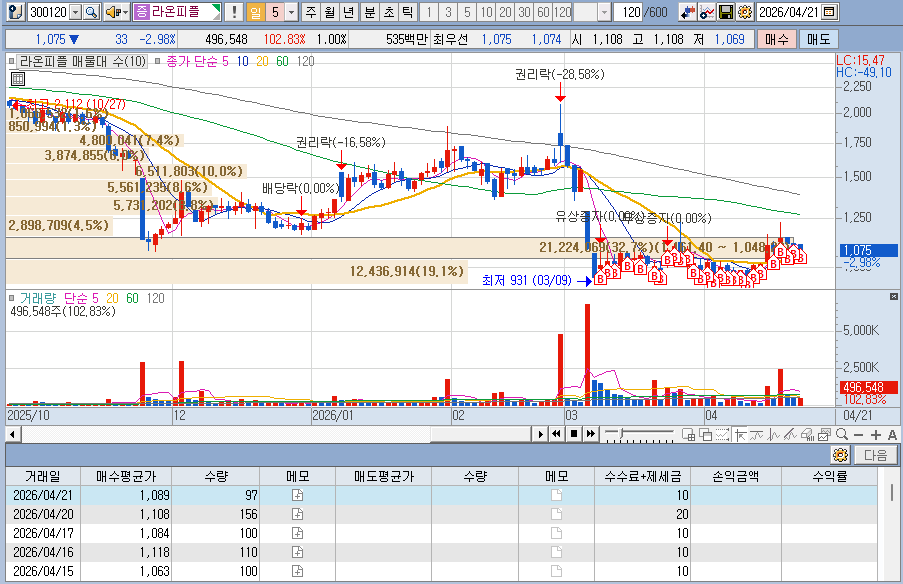The height and width of the screenshot is (584, 903).
Task: Click the dotted chart range icon
Action: pos(722,435)
